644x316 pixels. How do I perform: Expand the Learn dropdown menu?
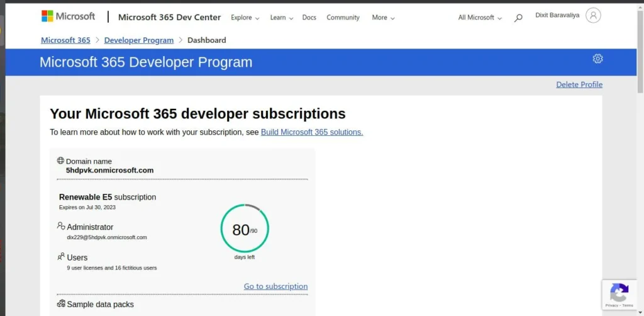[282, 18]
